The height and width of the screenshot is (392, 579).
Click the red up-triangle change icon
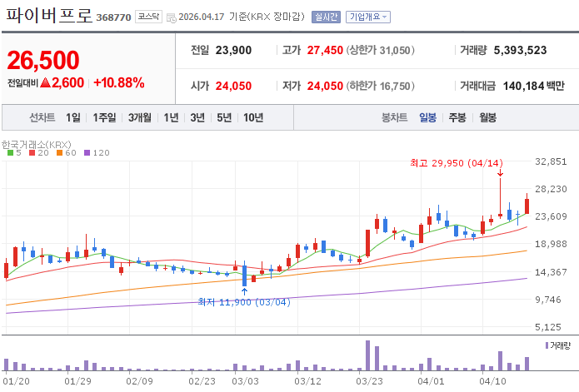(45, 82)
